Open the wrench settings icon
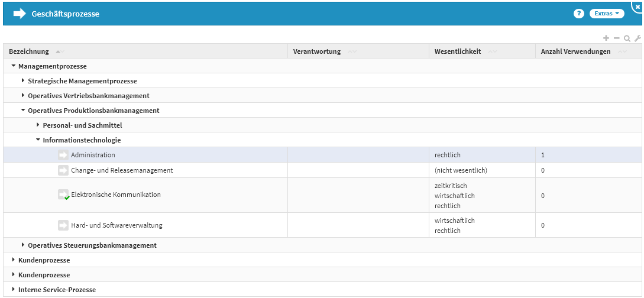The width and height of the screenshot is (644, 298). 637,38
